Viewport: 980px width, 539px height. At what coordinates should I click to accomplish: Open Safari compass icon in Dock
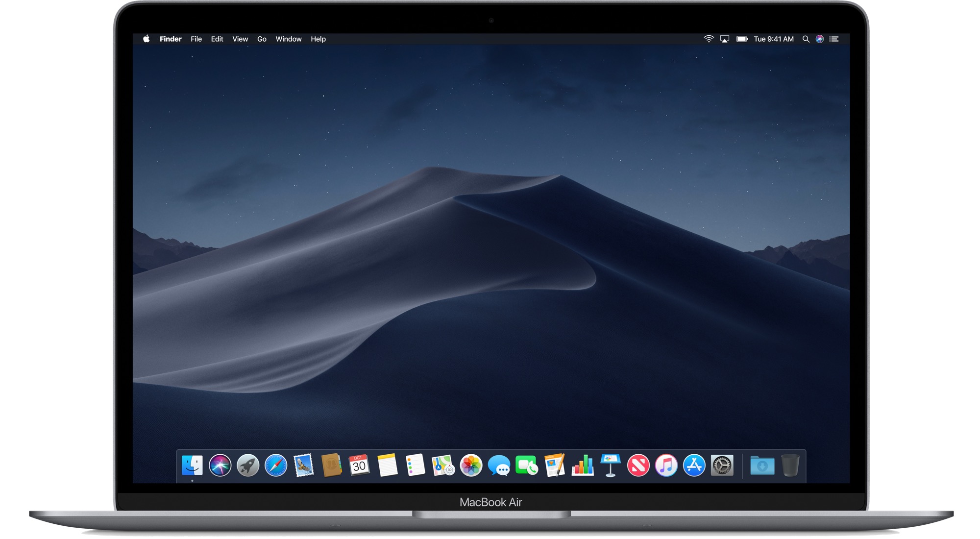pos(276,465)
